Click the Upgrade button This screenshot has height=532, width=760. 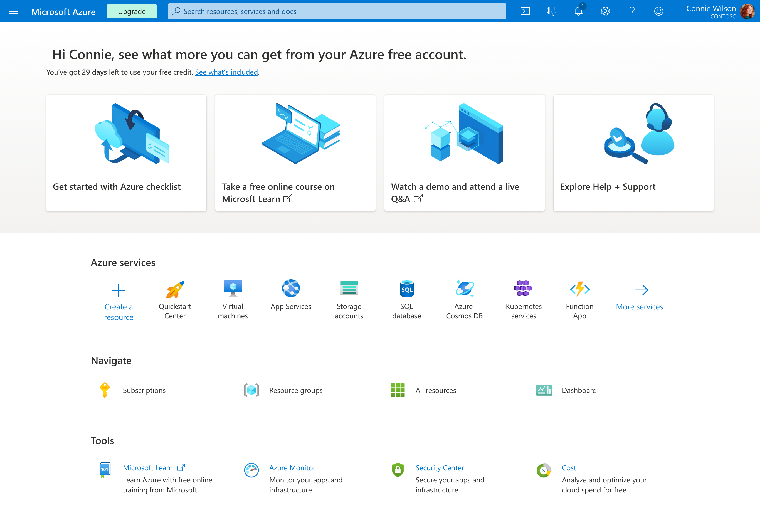tap(131, 11)
